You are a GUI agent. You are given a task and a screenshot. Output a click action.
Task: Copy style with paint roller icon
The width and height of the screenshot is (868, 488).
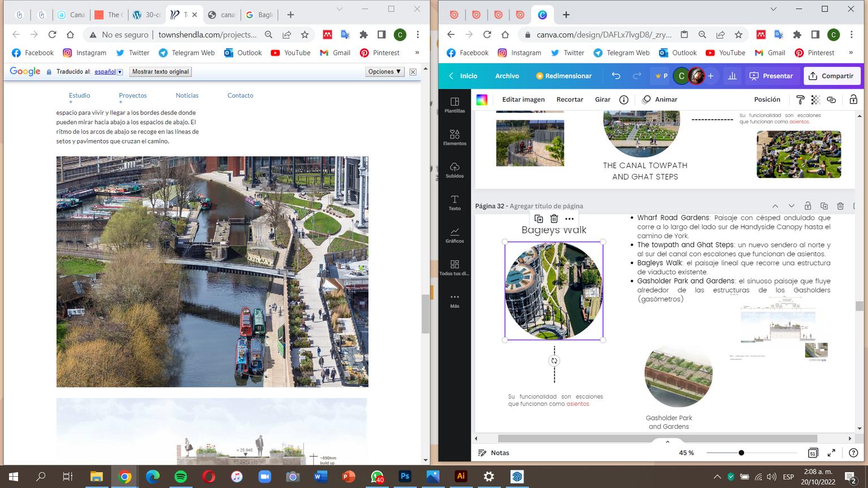tap(800, 99)
